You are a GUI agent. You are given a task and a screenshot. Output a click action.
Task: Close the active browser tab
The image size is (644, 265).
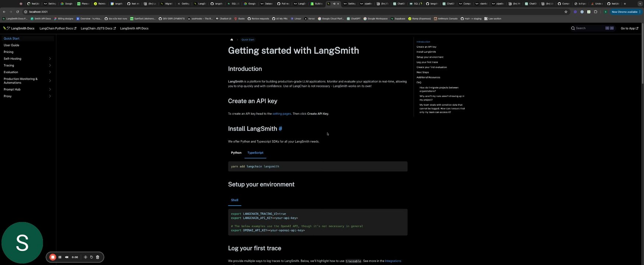click(338, 4)
